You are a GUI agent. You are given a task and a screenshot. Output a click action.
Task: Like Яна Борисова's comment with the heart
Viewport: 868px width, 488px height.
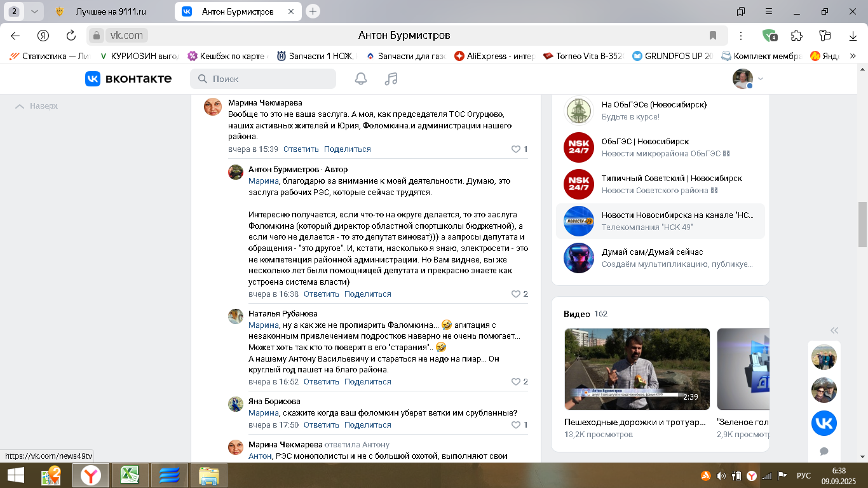pyautogui.click(x=516, y=424)
